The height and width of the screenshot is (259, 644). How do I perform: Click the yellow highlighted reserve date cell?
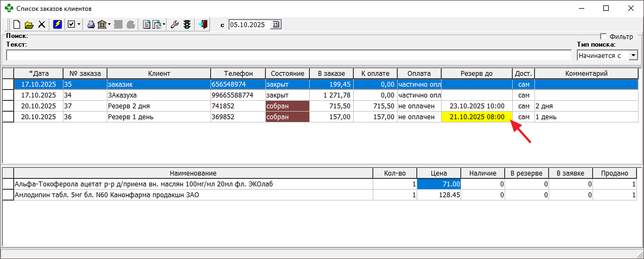(476, 117)
